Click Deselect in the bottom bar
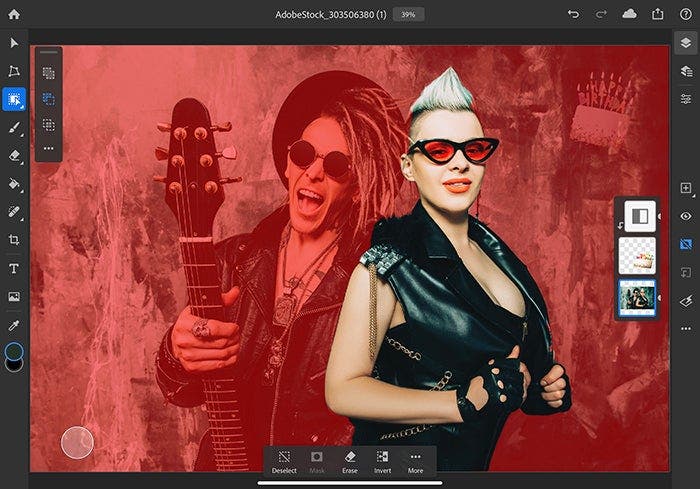 (284, 461)
